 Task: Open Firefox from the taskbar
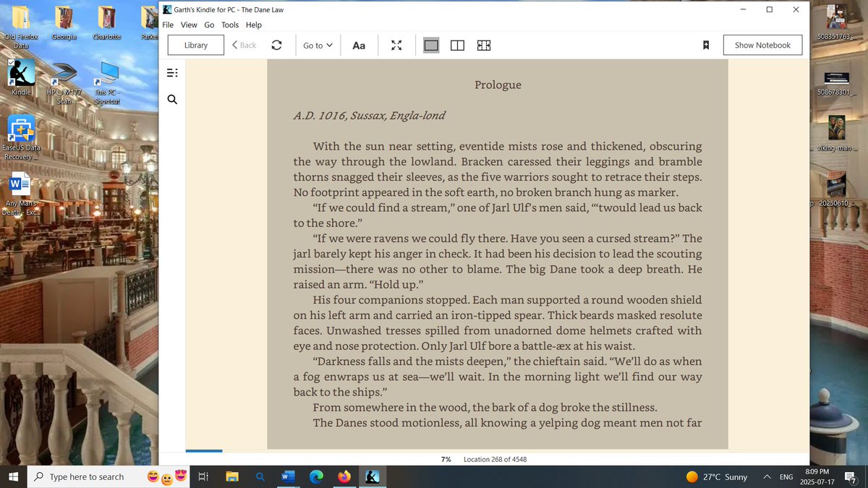coord(344,476)
